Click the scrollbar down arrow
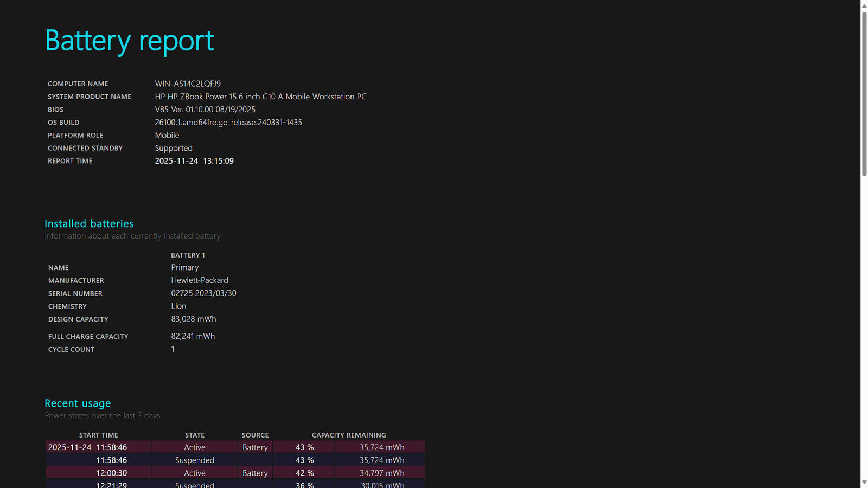Screen dimensions: 868x488 pyautogui.click(x=864, y=483)
